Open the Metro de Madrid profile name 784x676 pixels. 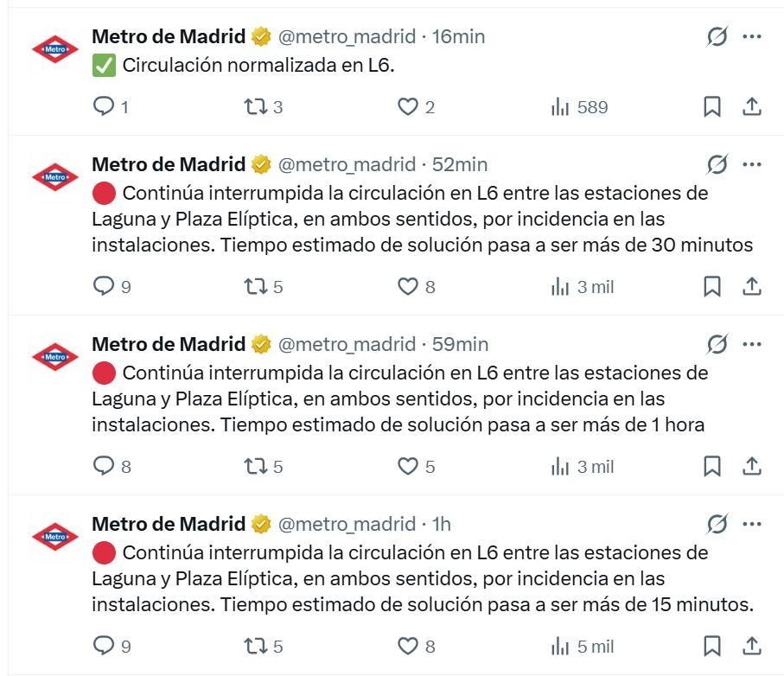[x=166, y=36]
